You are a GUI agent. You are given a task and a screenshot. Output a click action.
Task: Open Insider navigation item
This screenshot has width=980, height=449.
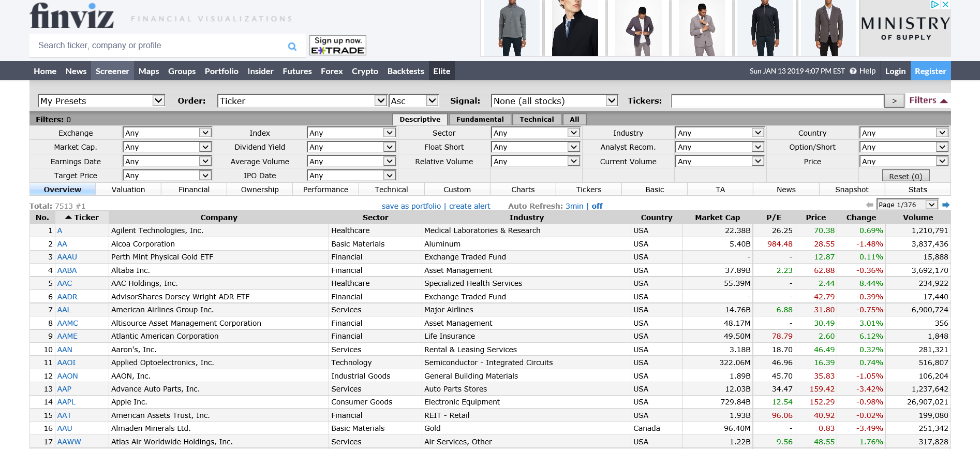pos(260,71)
